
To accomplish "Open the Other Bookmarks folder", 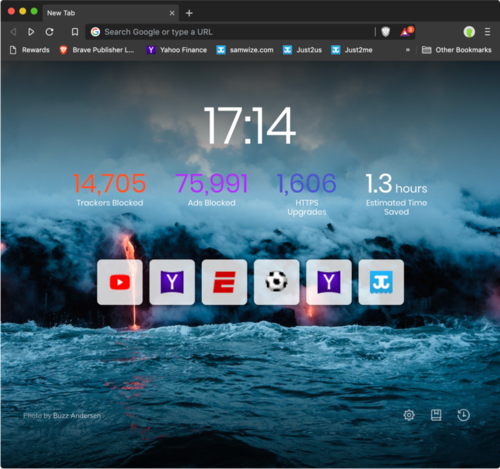I will [457, 50].
